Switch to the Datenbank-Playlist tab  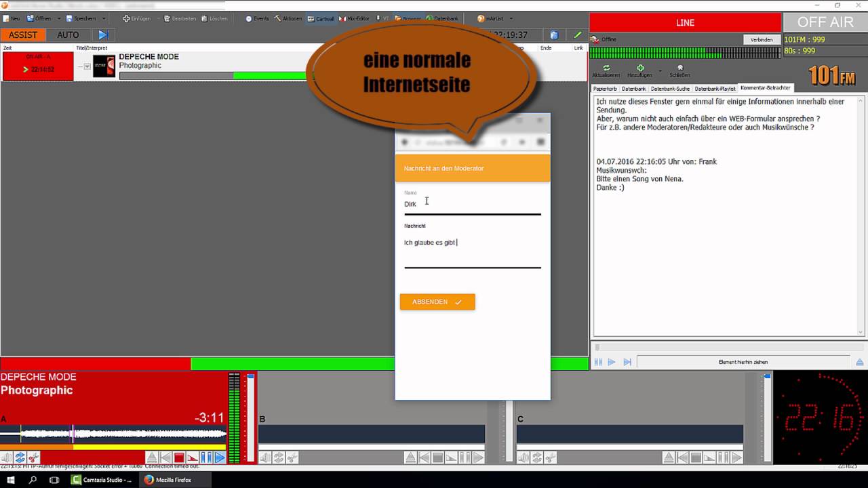pos(715,88)
